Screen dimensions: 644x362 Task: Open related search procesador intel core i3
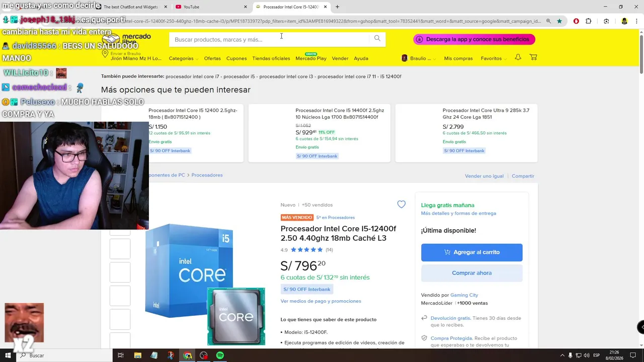(286, 76)
